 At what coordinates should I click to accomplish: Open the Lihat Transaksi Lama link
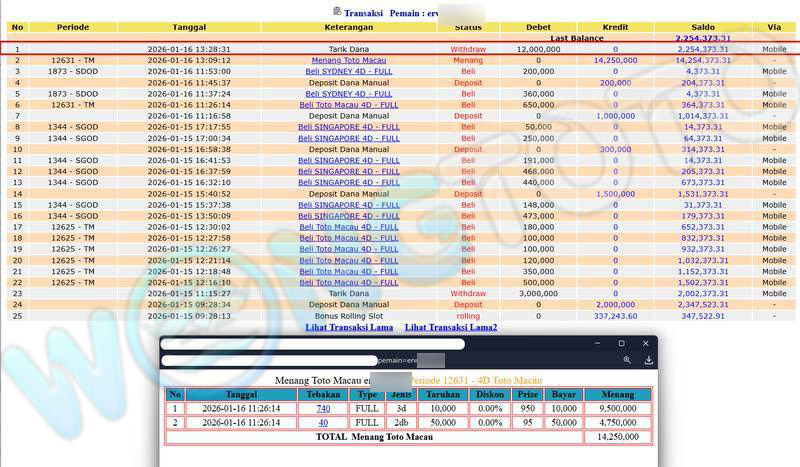pyautogui.click(x=348, y=327)
